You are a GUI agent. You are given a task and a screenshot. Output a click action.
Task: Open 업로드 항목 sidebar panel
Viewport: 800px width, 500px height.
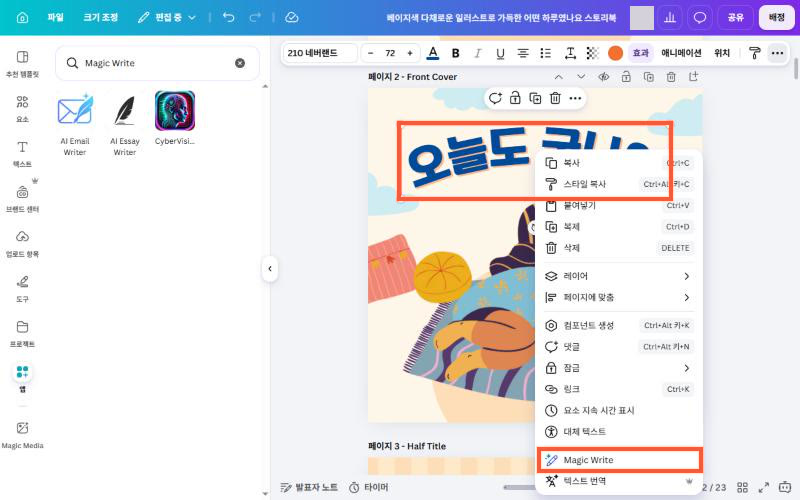[22, 243]
